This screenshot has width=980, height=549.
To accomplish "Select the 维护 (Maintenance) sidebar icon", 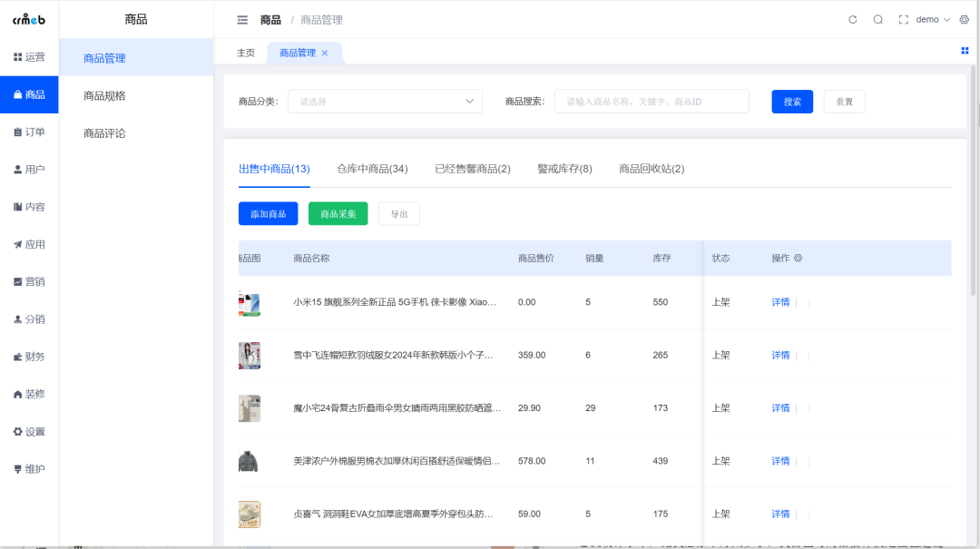I will point(29,468).
